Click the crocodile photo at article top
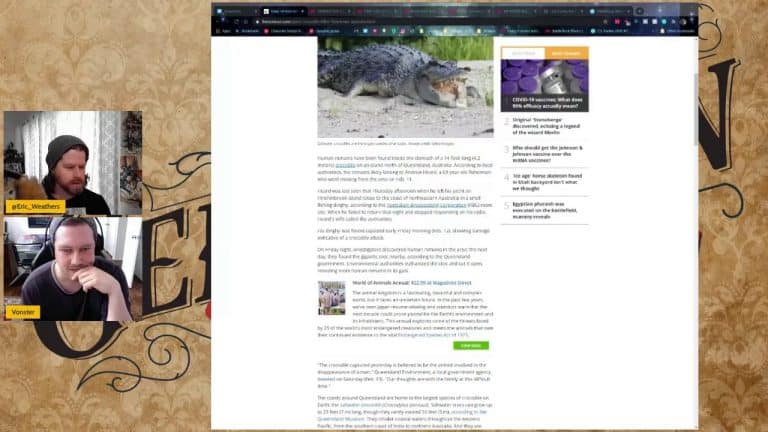The height and width of the screenshot is (432, 768). 391,87
